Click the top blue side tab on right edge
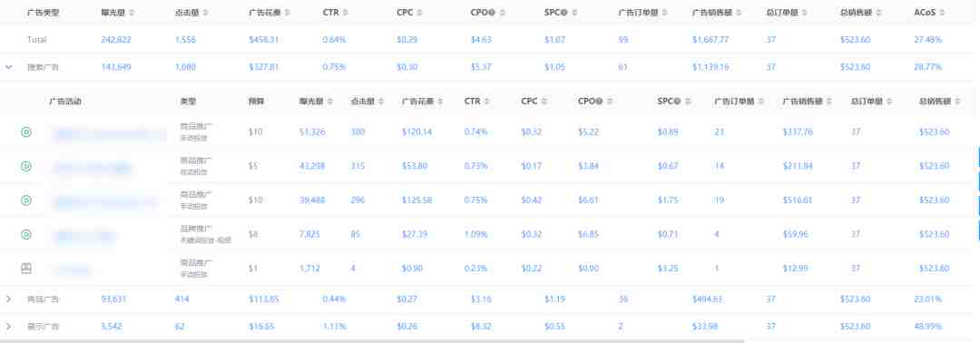Image resolution: width=980 pixels, height=343 pixels. coord(978,158)
